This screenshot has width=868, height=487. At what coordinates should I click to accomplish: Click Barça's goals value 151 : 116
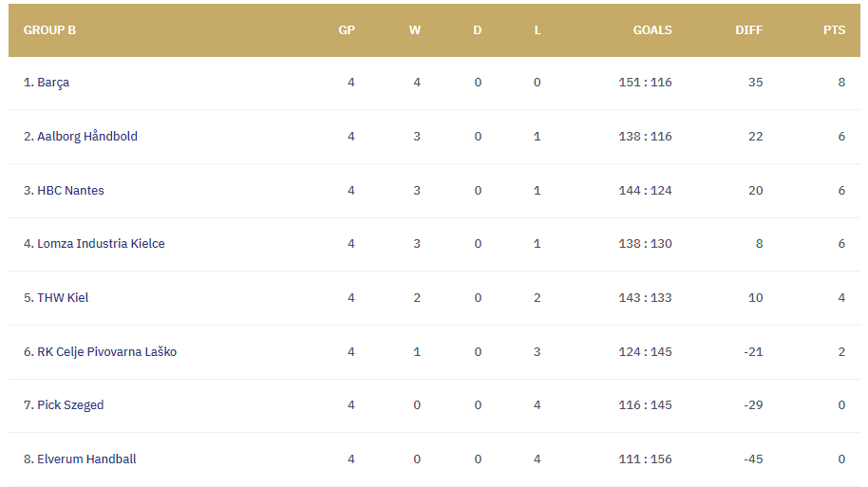645,83
